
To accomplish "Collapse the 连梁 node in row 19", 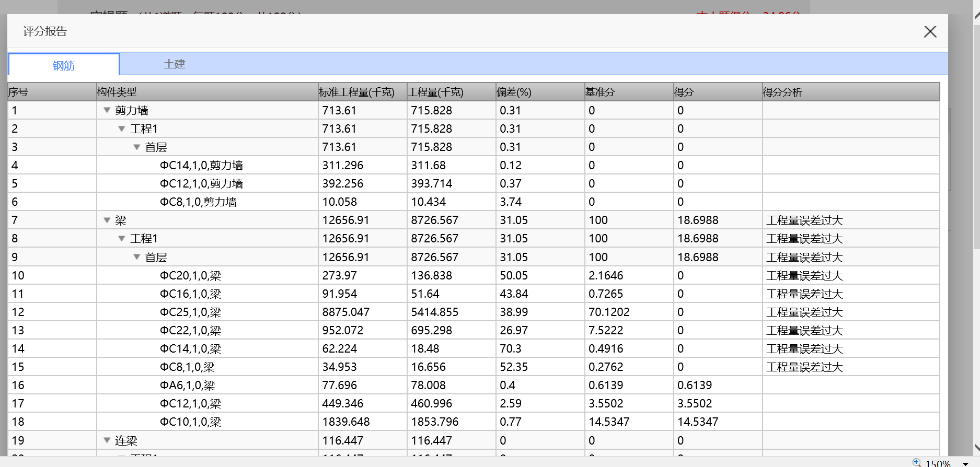I will pos(107,440).
